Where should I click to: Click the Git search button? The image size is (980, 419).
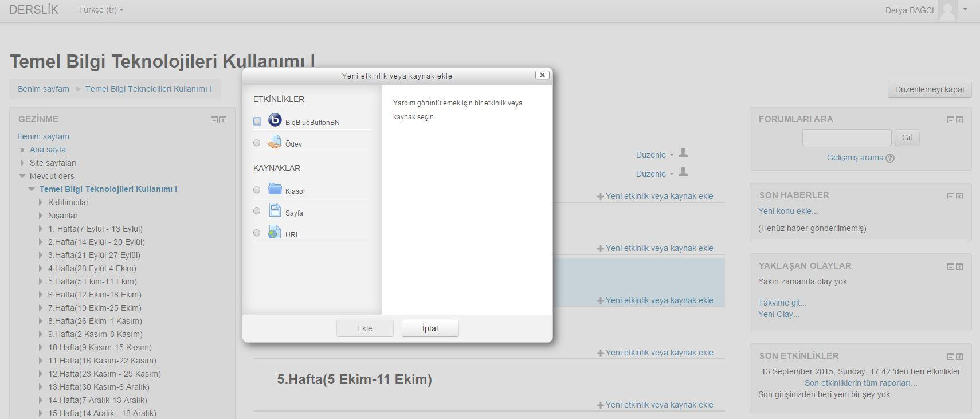[x=907, y=138]
